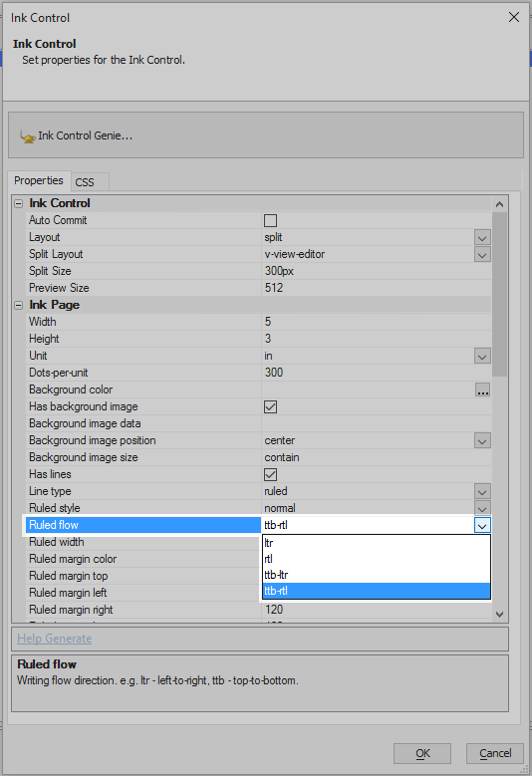Open Background image position dropdown
Viewport: 532px width, 776px height.
coord(482,441)
